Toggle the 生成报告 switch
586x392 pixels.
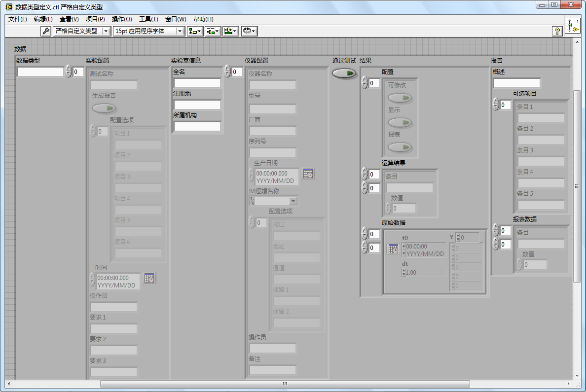pyautogui.click(x=104, y=108)
